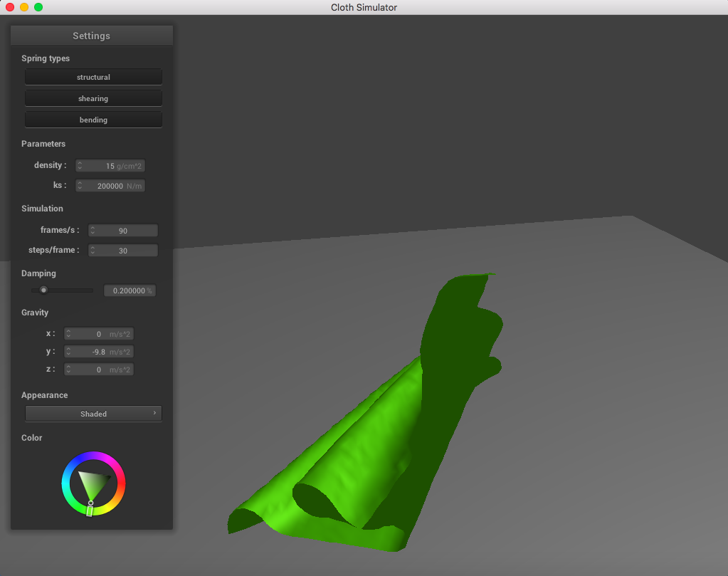This screenshot has width=728, height=576.
Task: Click the Color heading
Action: [x=31, y=438]
